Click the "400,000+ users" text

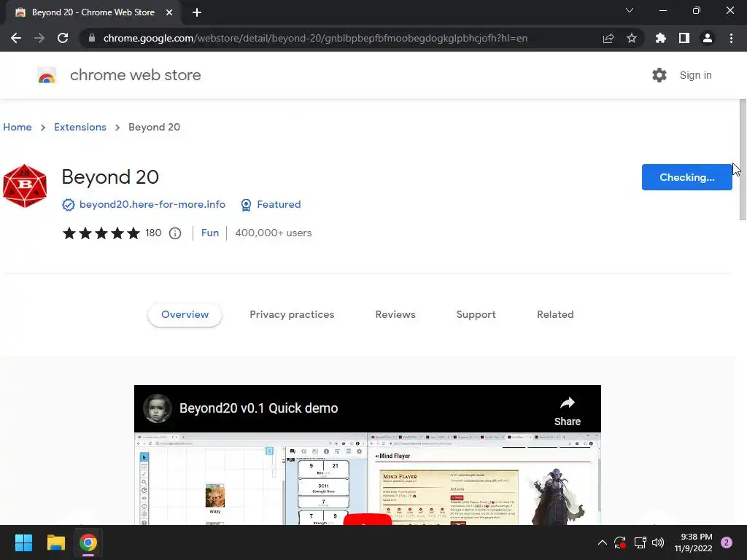(274, 233)
